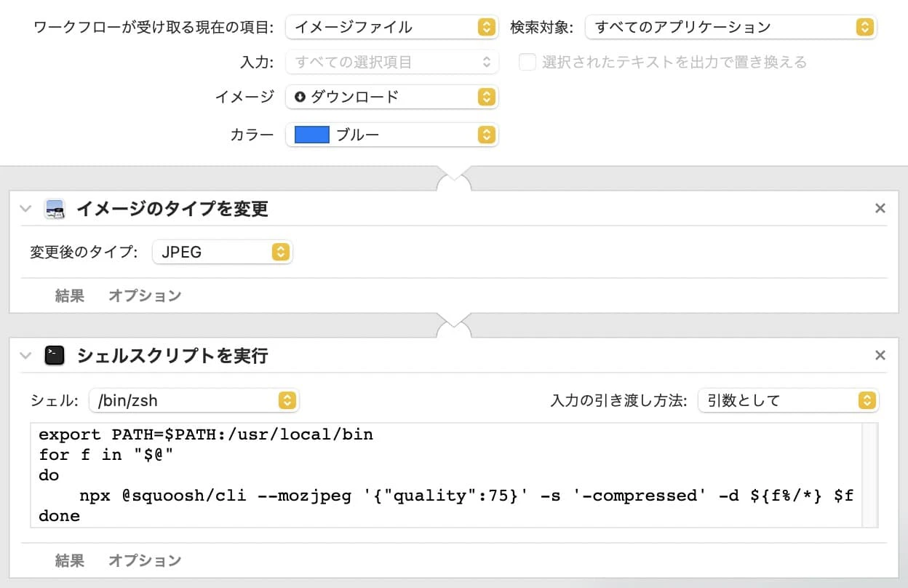Open the 'ダウンロード' image dropdown

[391, 97]
